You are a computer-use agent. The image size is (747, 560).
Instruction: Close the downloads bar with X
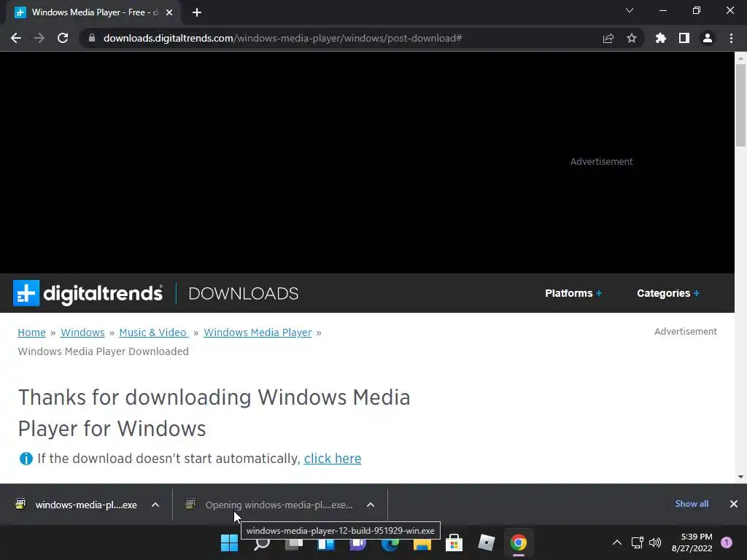point(734,504)
